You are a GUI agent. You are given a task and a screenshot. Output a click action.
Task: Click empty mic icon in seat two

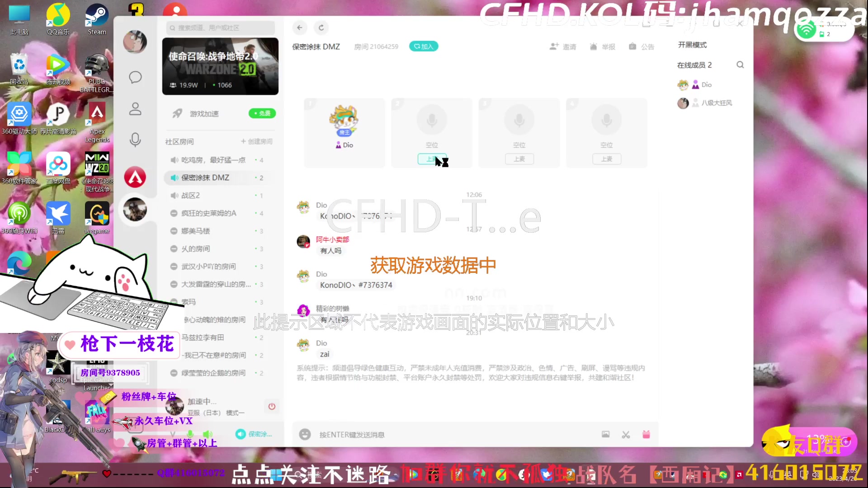tap(432, 120)
